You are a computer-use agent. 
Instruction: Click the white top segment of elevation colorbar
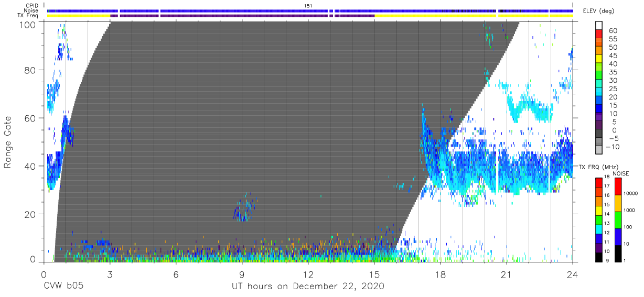click(x=599, y=25)
